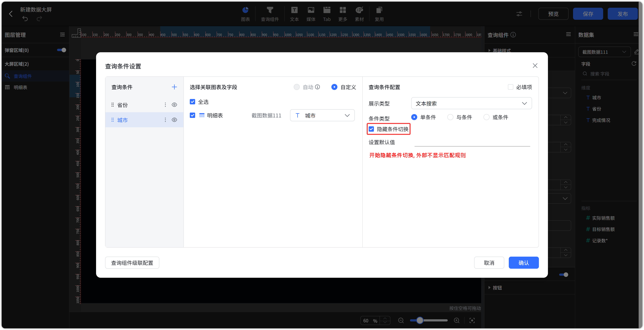Open the page settings sliders icon
The height and width of the screenshot is (330, 644).
pyautogui.click(x=519, y=14)
